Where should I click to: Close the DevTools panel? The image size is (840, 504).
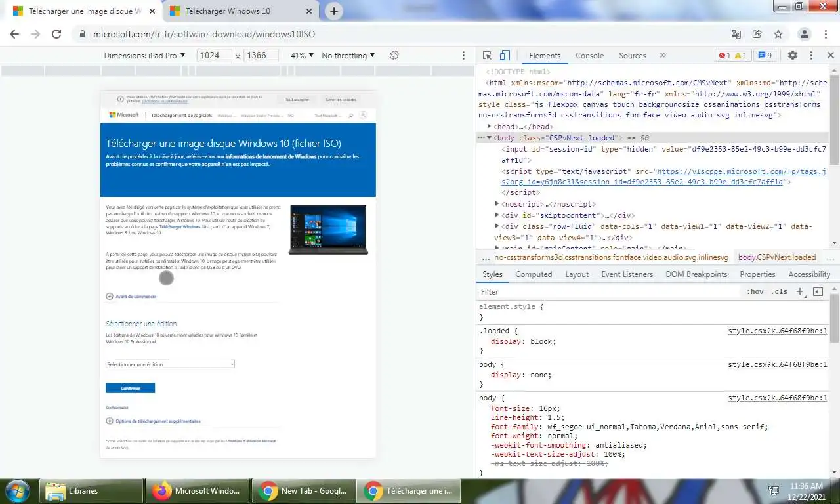coord(830,56)
